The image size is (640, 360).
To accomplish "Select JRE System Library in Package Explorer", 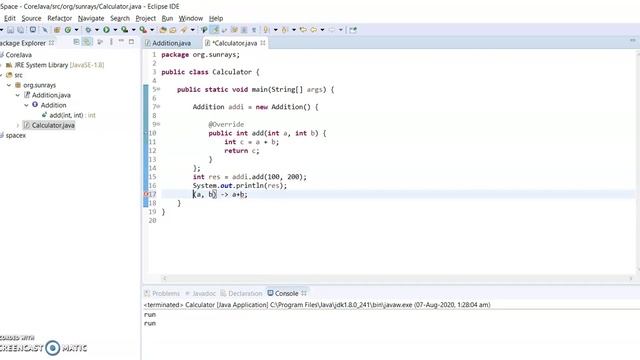I will click(55, 65).
